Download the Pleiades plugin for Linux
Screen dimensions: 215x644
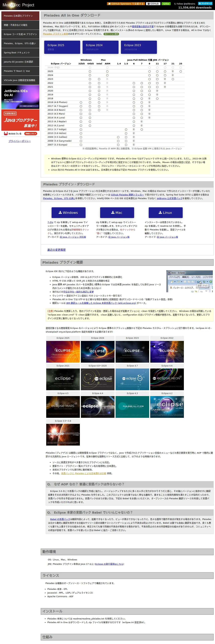pyautogui.click(x=166, y=212)
